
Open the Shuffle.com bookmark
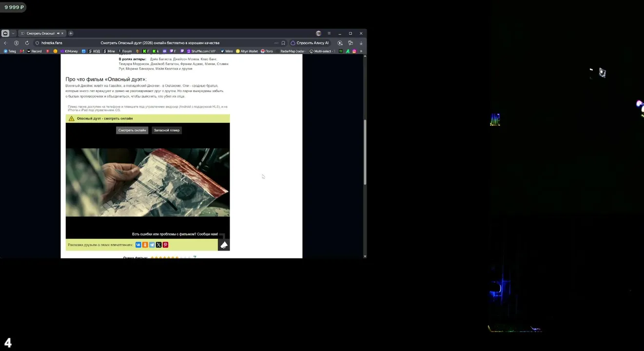point(201,51)
